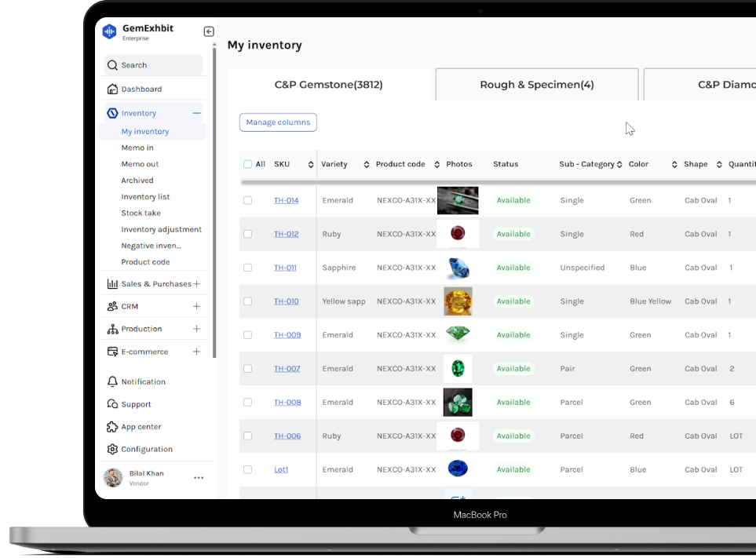Click the Search field in sidebar

point(154,65)
